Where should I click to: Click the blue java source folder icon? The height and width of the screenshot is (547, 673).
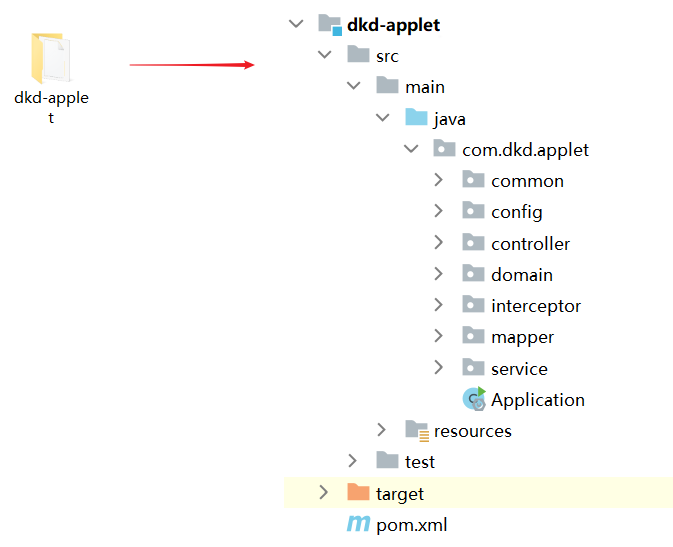pyautogui.click(x=416, y=118)
